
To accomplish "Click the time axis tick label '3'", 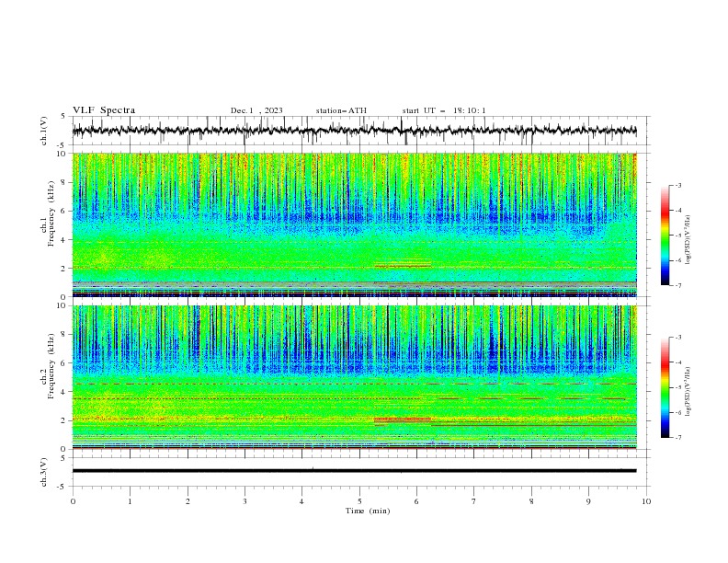I will point(245,501).
